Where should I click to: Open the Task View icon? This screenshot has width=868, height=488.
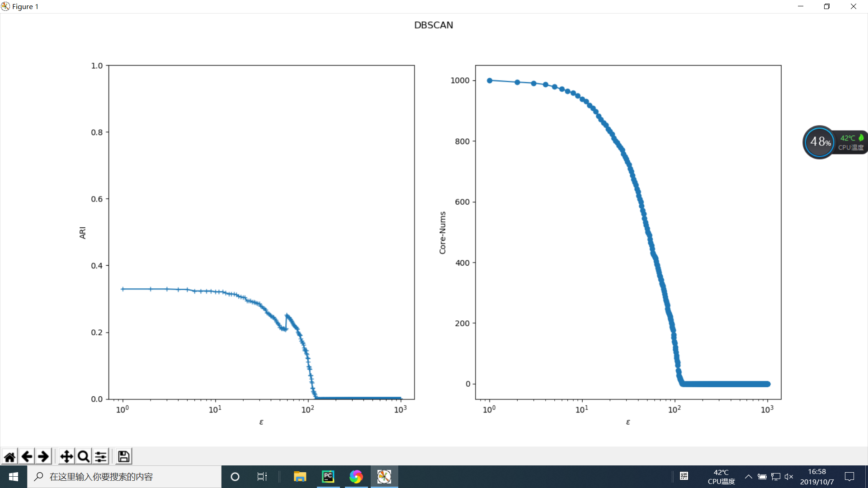click(x=262, y=476)
